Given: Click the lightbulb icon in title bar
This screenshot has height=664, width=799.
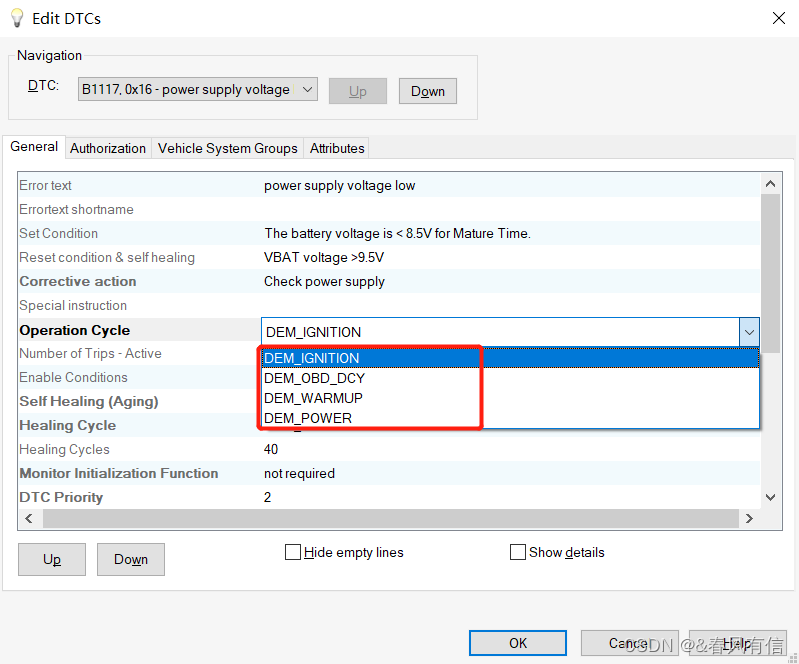Looking at the screenshot, I should 17,18.
